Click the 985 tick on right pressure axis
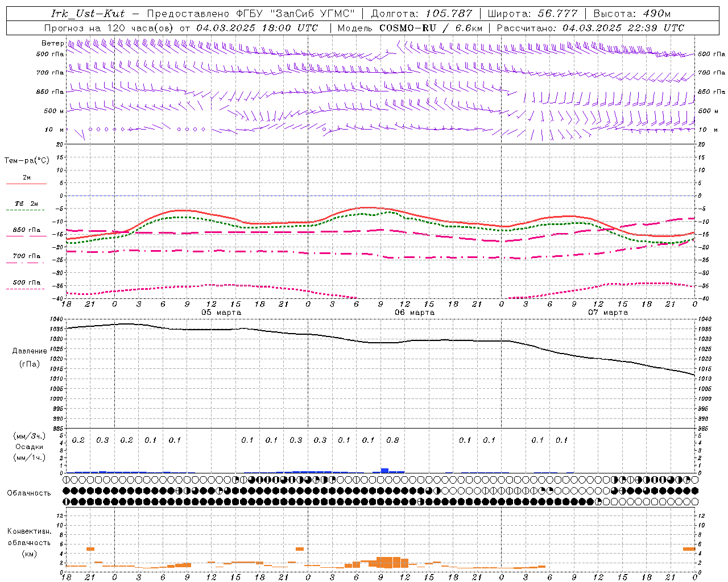The width and height of the screenshot is (728, 582). [x=704, y=429]
